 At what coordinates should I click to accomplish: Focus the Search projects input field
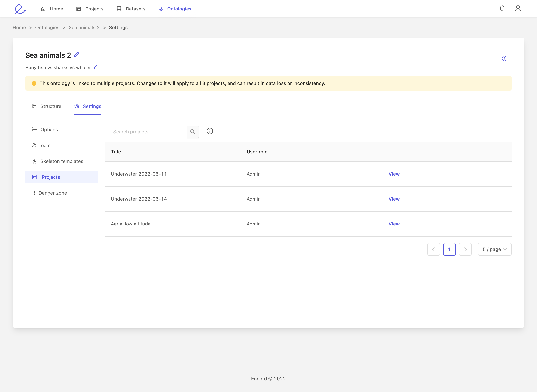pos(148,132)
